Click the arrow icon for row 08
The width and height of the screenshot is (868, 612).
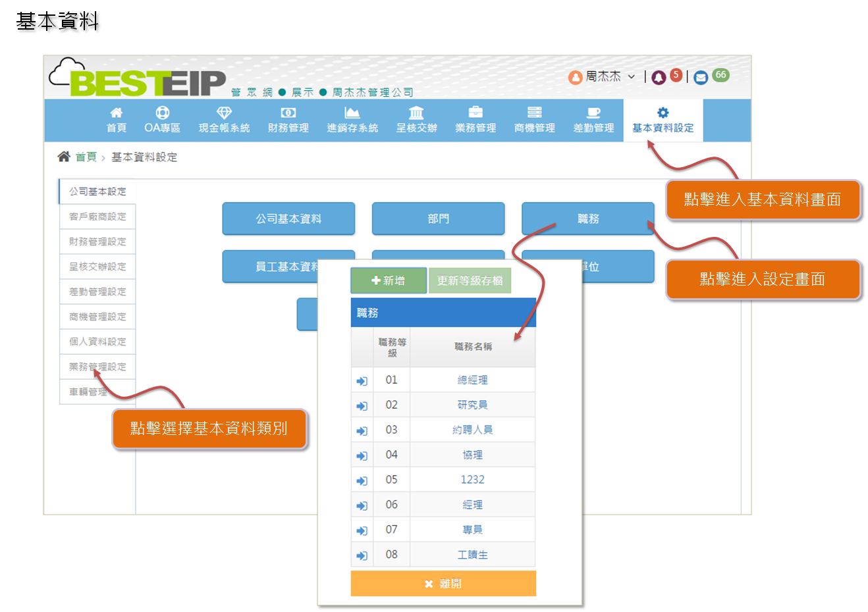362,555
